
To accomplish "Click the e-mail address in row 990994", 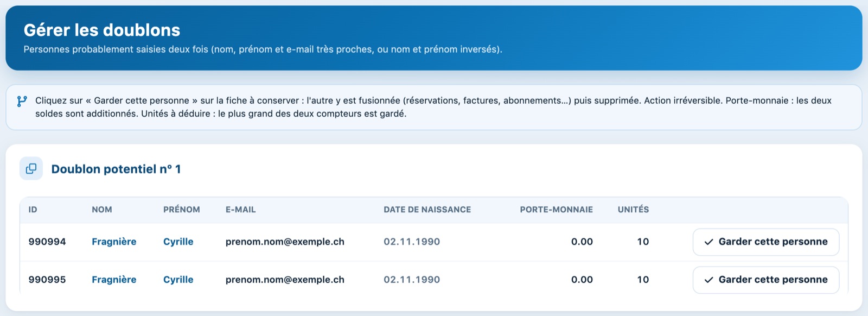I will pyautogui.click(x=285, y=242).
